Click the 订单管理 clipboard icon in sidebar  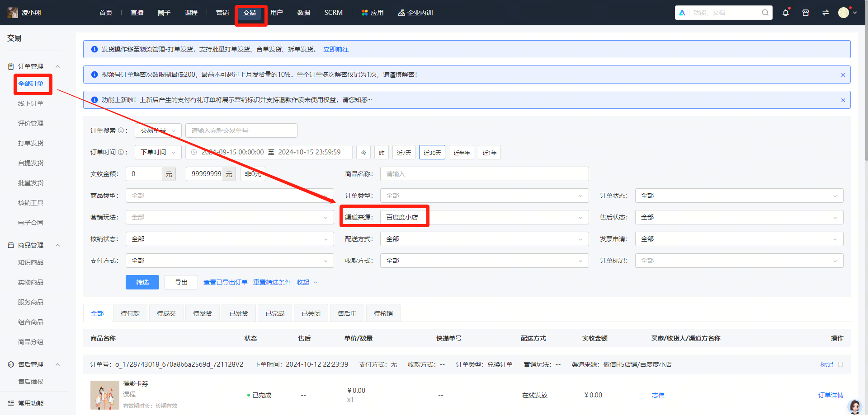[11, 66]
